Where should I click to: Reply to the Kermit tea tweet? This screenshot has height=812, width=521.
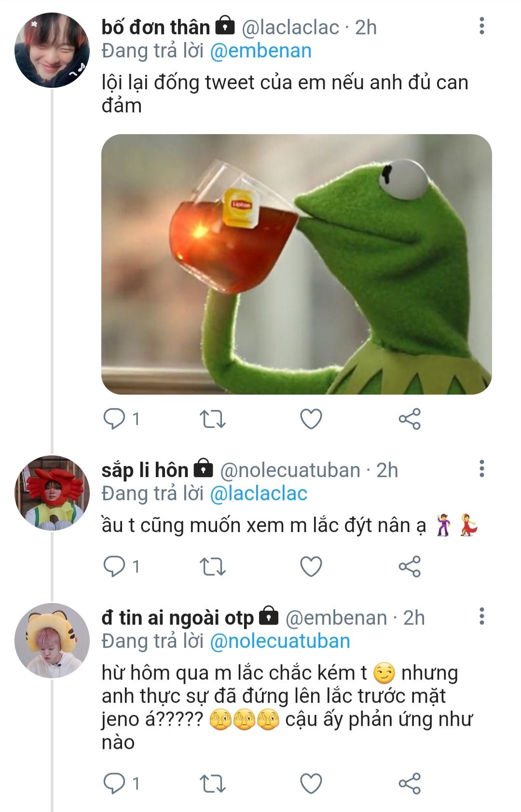[114, 419]
